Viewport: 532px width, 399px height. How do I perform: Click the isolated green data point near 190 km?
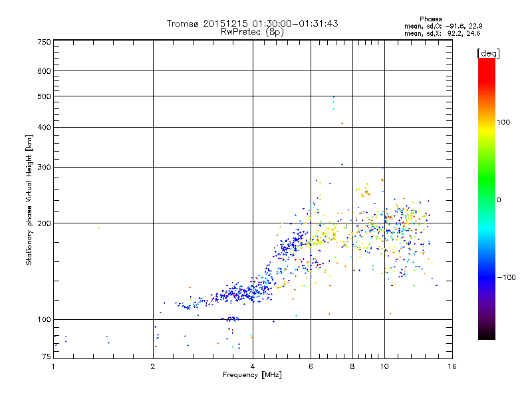pos(98,228)
